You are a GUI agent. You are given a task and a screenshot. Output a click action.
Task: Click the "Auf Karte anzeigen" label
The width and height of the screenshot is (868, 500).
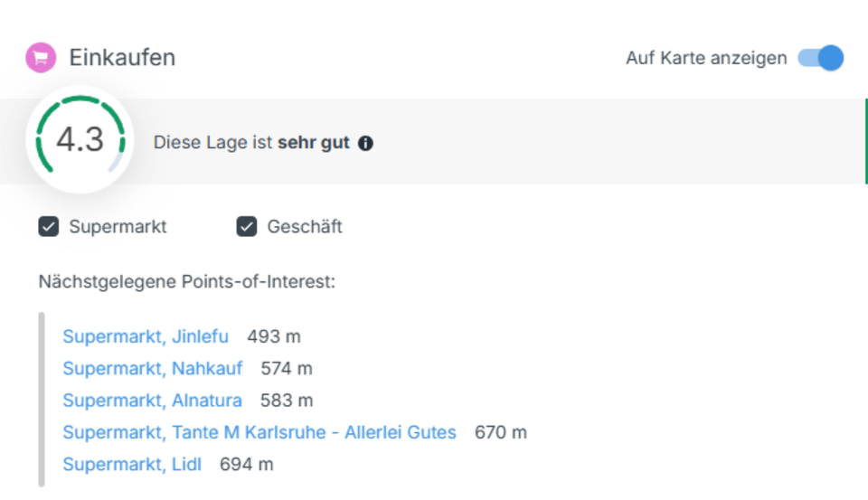(x=706, y=59)
